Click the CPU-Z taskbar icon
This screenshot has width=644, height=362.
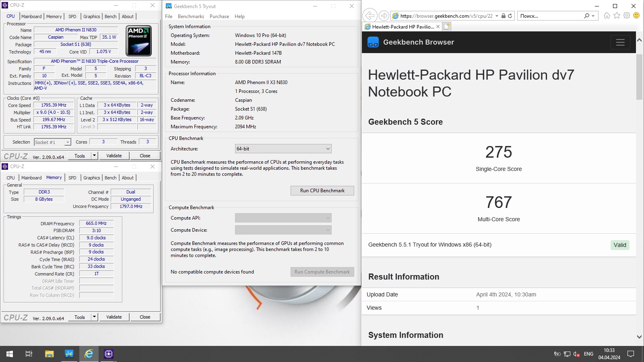pyautogui.click(x=108, y=354)
